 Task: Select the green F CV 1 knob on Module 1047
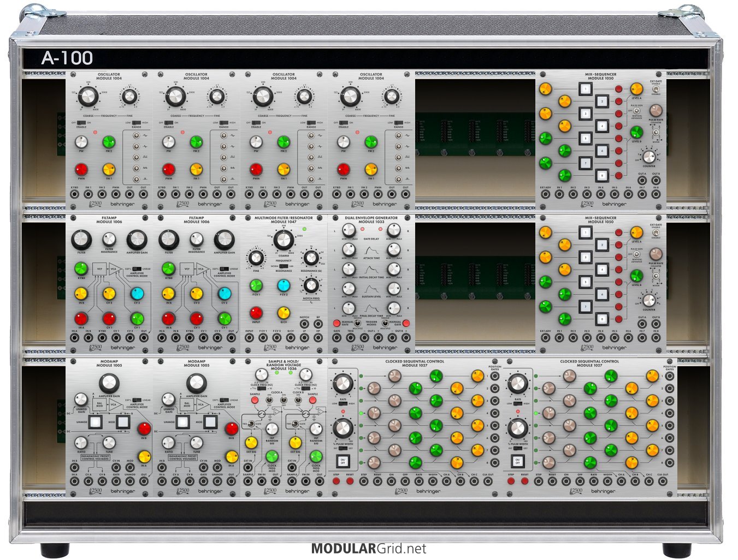pyautogui.click(x=256, y=285)
